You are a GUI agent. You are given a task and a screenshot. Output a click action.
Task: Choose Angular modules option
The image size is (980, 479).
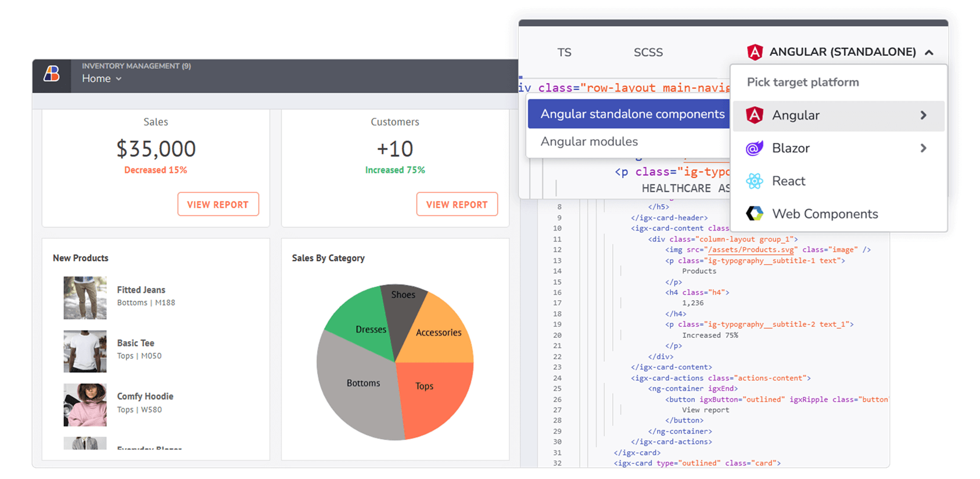(x=588, y=142)
